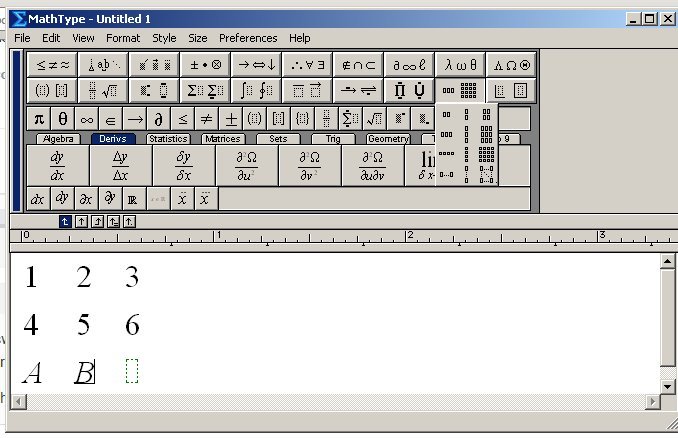Select the left-justified tab stop

(65, 222)
